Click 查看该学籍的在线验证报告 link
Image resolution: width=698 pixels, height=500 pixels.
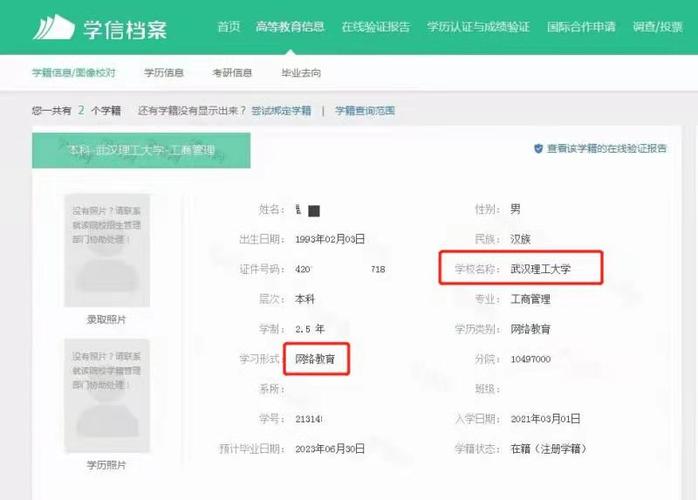click(x=606, y=149)
